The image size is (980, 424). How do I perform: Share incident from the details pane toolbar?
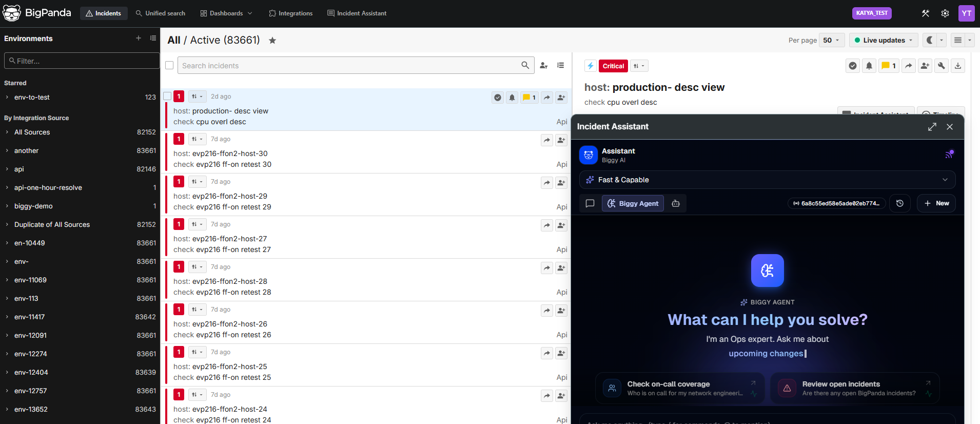pos(909,66)
